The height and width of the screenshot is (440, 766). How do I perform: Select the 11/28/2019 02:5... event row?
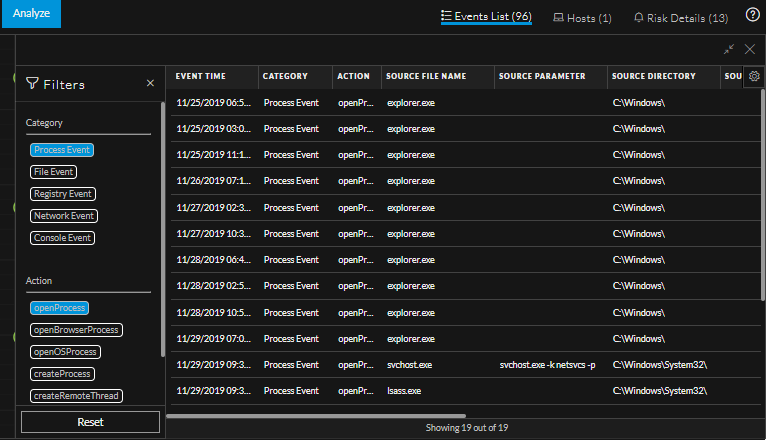coord(466,286)
